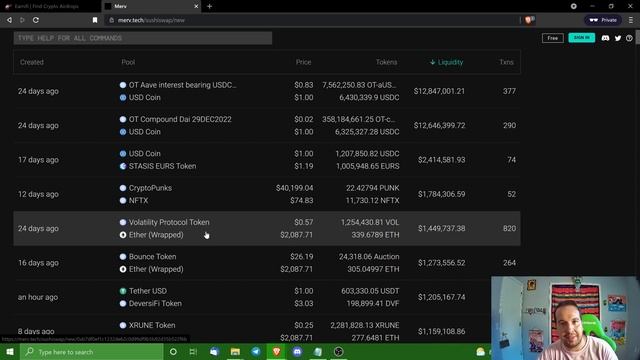Sort by the Liquidity column
This screenshot has width=640, height=360.
447,62
